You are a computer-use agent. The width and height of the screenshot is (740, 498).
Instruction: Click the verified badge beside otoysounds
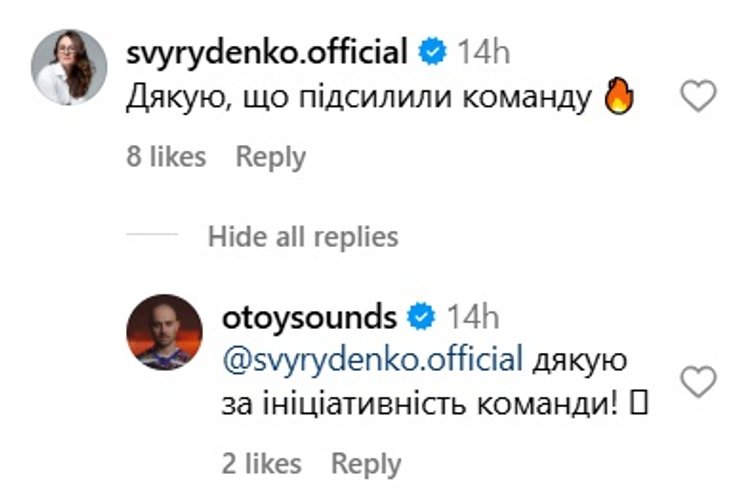[422, 318]
